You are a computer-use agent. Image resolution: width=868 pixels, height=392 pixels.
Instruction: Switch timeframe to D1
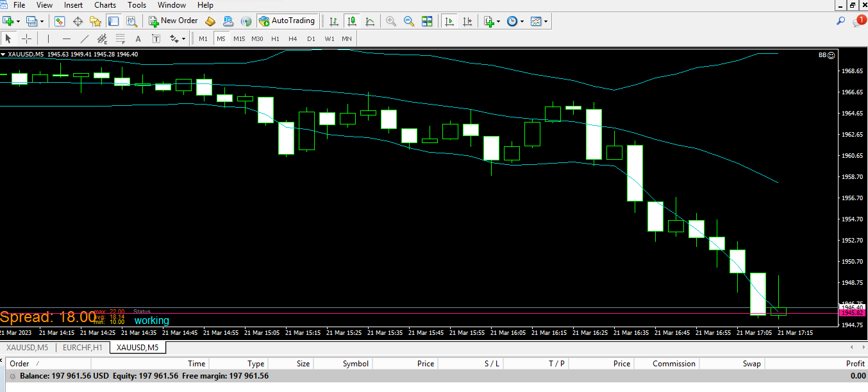point(311,38)
